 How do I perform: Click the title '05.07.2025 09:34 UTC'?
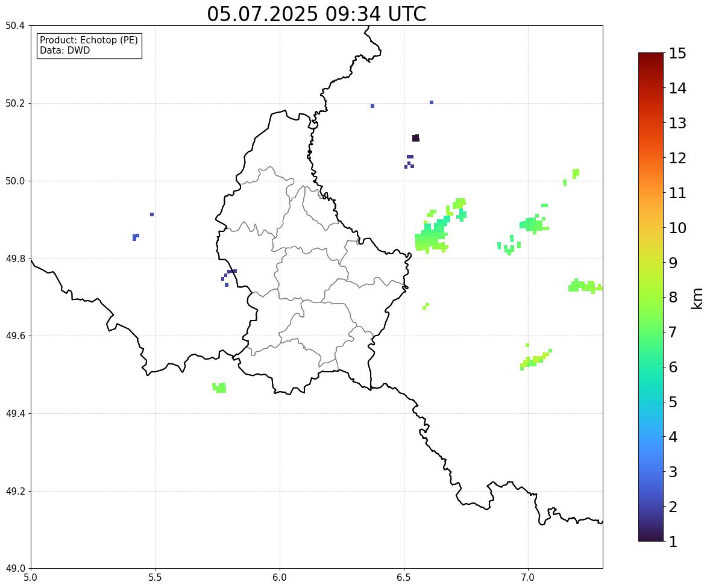pos(316,14)
